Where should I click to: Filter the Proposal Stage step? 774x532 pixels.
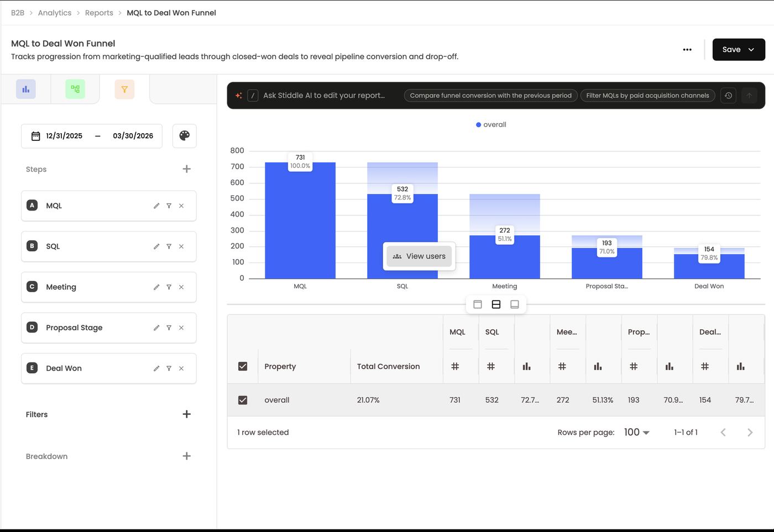(169, 328)
